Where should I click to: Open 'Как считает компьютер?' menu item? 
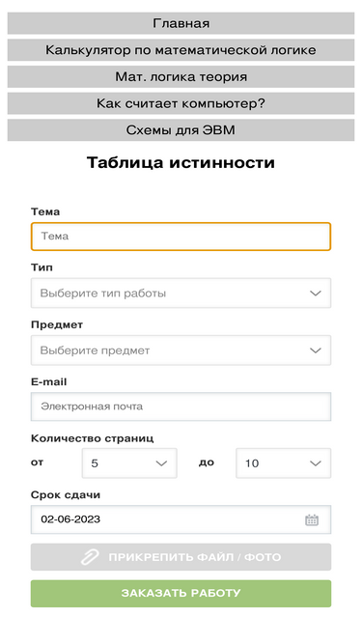pos(181,103)
